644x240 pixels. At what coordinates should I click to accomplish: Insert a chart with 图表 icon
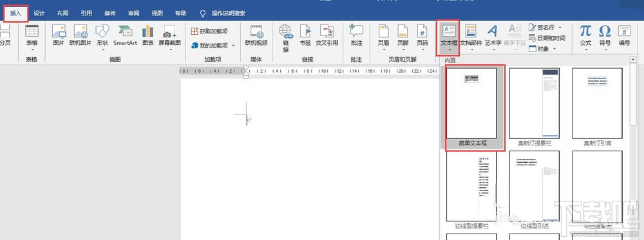148,35
